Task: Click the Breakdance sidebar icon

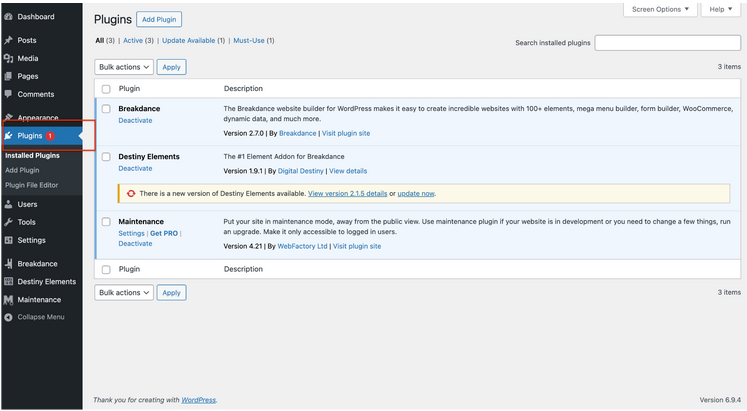Action: [x=8, y=263]
